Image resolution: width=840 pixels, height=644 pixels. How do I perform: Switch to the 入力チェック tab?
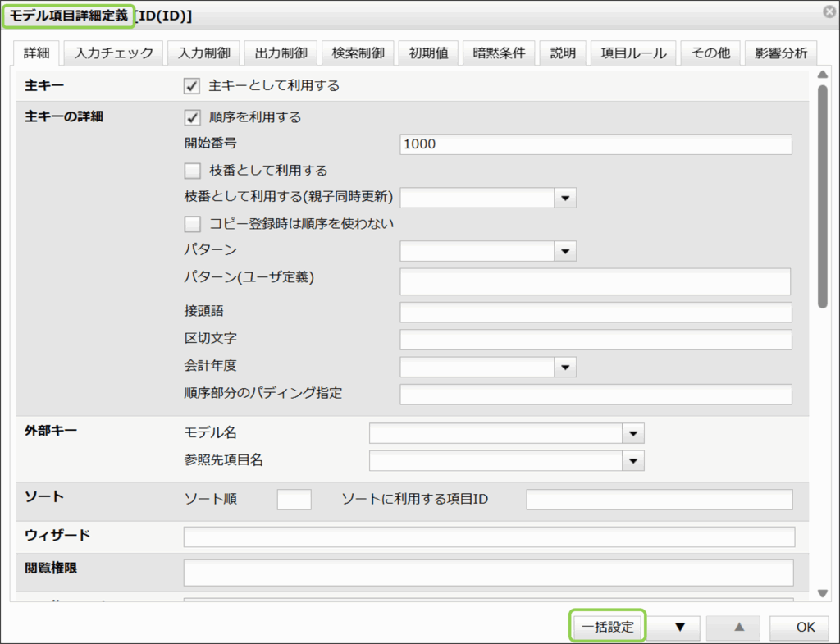[114, 53]
